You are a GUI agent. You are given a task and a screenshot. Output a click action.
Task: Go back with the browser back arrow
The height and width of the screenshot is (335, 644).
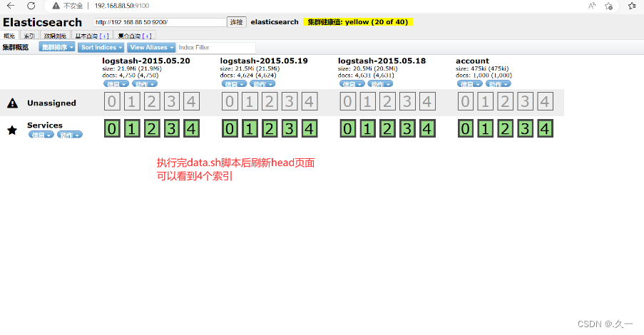click(11, 6)
